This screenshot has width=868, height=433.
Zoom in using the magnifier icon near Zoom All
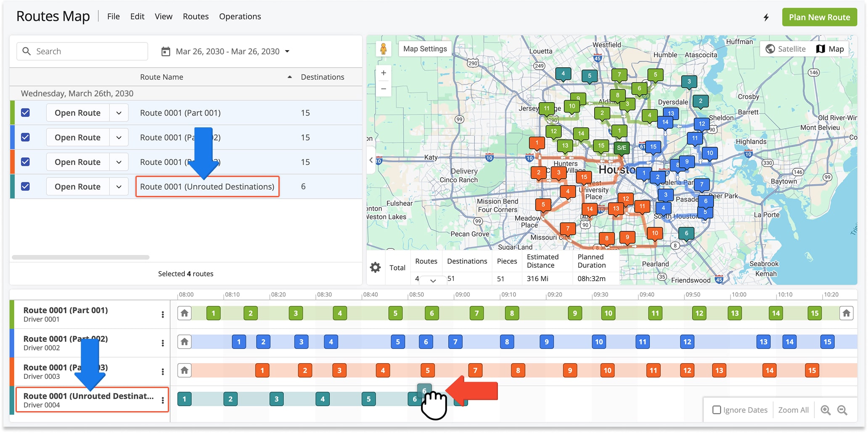click(826, 410)
